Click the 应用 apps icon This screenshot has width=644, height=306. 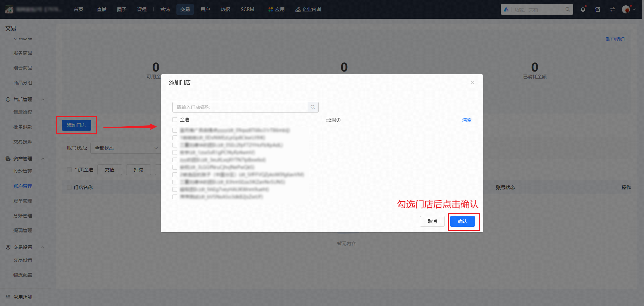[271, 9]
